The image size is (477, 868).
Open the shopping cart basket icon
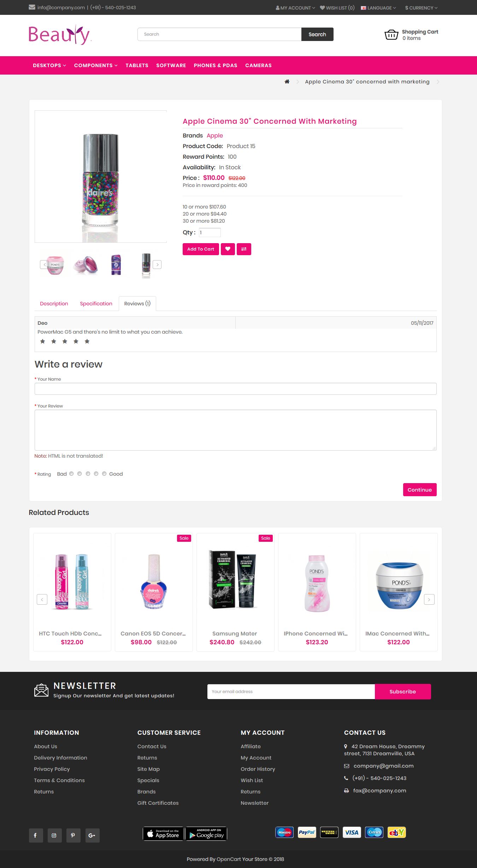391,35
